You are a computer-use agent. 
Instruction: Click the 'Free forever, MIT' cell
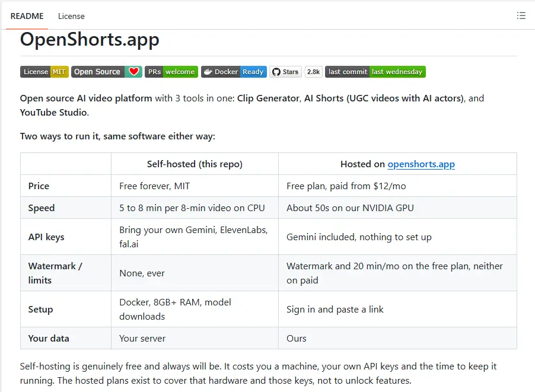click(195, 186)
